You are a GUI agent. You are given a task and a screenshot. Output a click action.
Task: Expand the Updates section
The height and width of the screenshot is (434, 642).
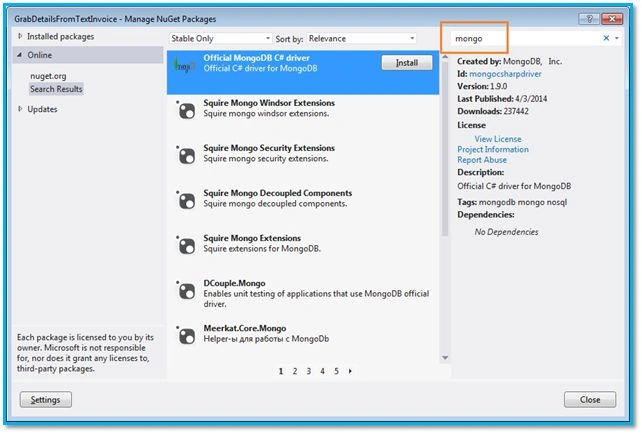[20, 109]
